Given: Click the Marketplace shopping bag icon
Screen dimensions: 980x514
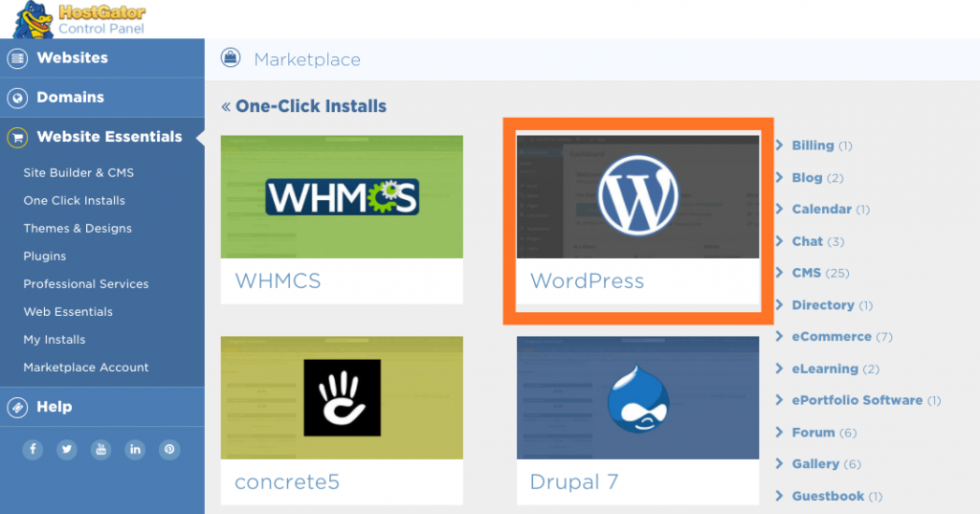Looking at the screenshot, I should 231,58.
